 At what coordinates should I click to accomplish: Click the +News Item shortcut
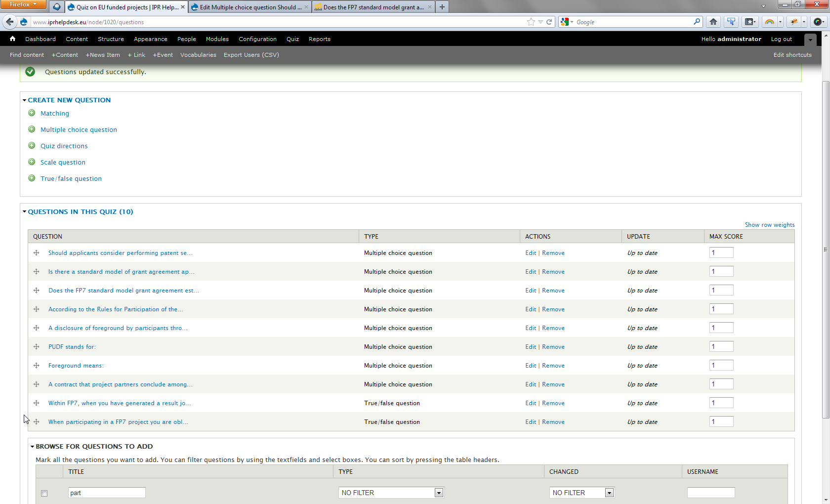(103, 55)
